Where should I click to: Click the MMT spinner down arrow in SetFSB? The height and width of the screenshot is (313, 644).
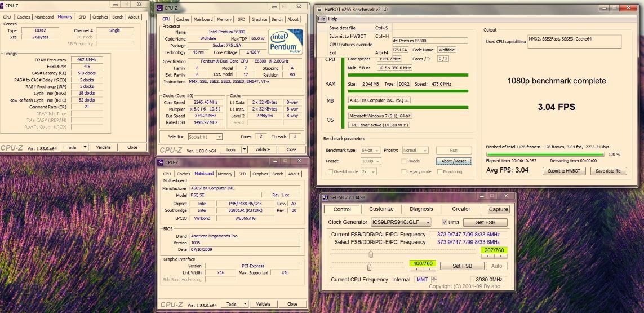434,281
